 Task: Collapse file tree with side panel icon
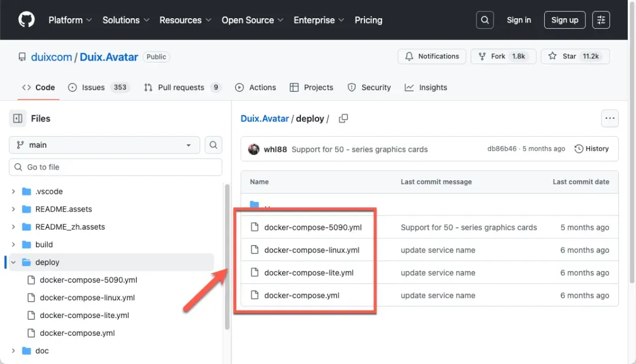[x=18, y=118]
